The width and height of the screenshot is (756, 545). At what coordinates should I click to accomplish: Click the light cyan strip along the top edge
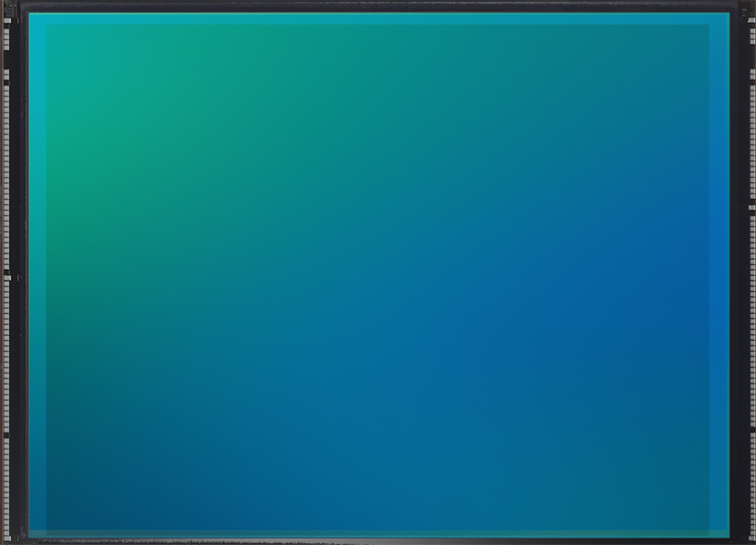coord(378,18)
